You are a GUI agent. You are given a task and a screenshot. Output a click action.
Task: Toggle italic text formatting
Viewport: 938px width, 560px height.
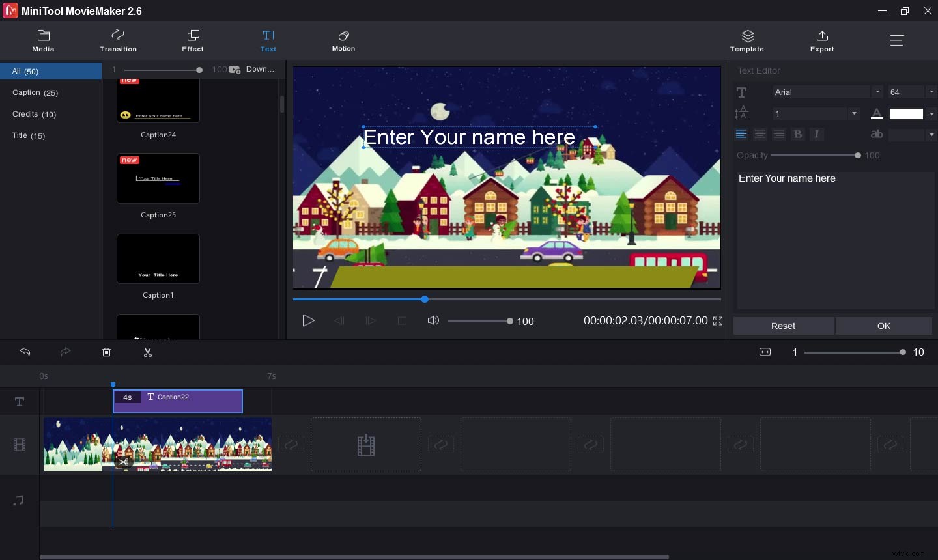[817, 134]
